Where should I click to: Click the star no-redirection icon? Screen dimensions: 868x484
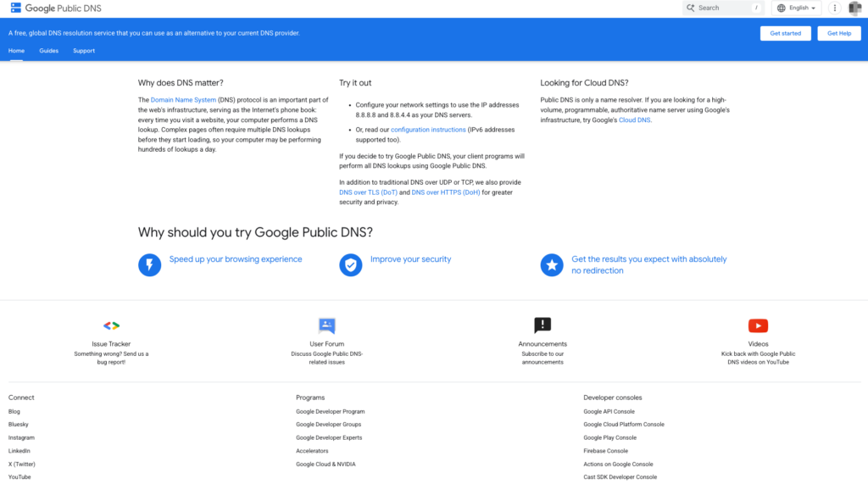pyautogui.click(x=552, y=264)
